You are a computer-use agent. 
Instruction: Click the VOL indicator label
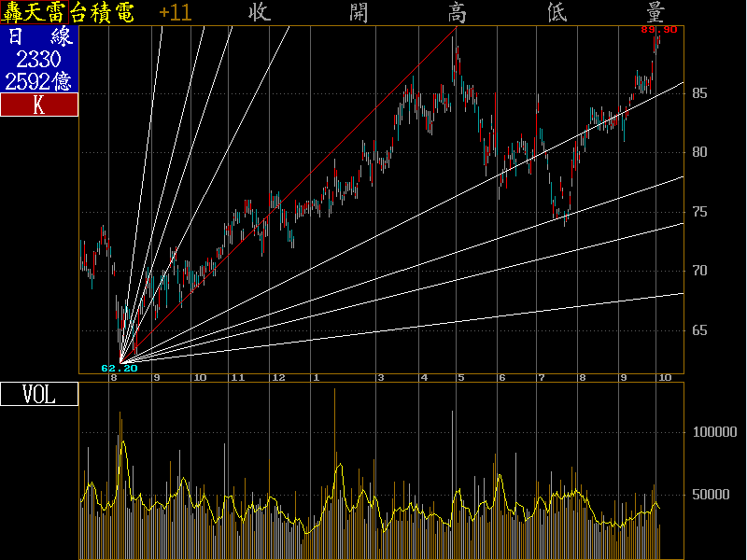[38, 395]
